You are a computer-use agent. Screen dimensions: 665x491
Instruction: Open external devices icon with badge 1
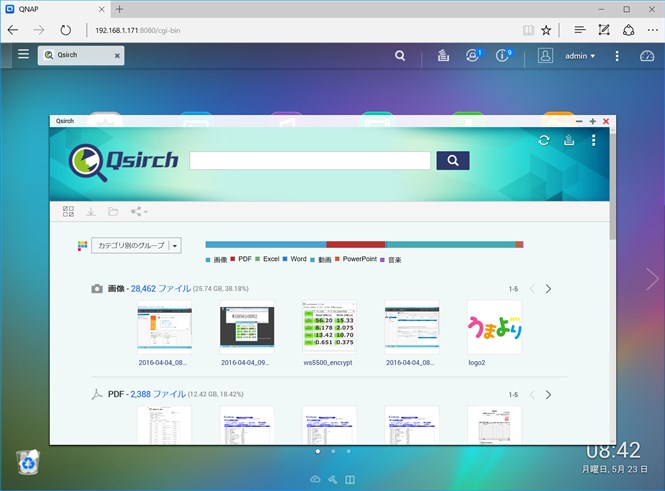[473, 55]
